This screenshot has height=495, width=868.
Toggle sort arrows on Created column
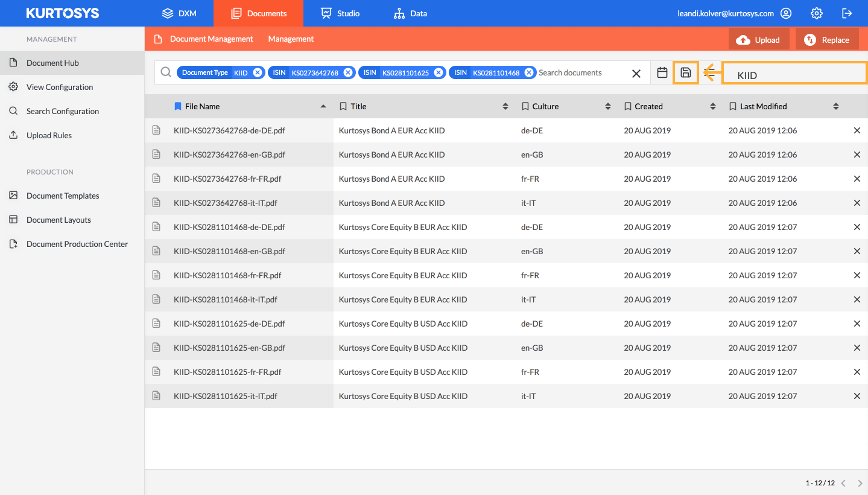pos(713,106)
